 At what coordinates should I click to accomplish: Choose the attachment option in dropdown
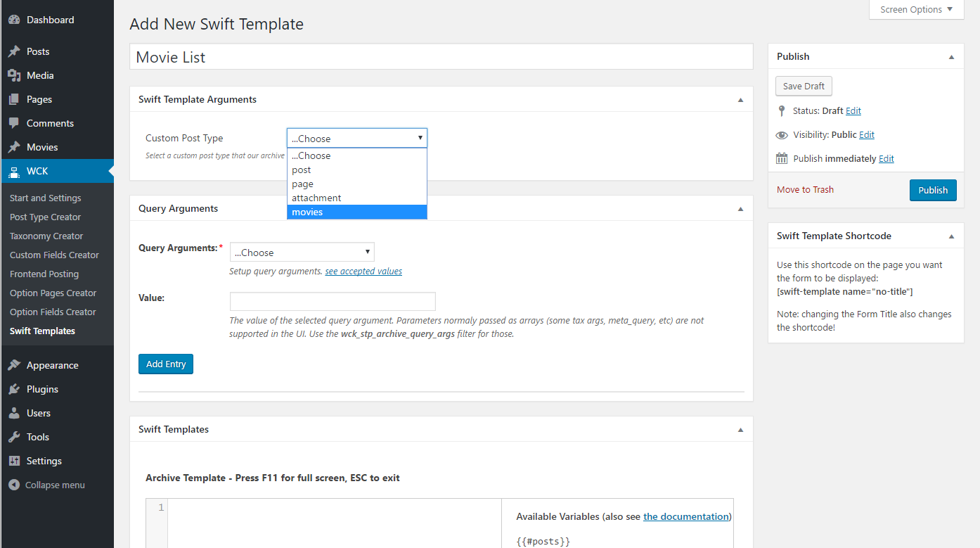[357, 198]
